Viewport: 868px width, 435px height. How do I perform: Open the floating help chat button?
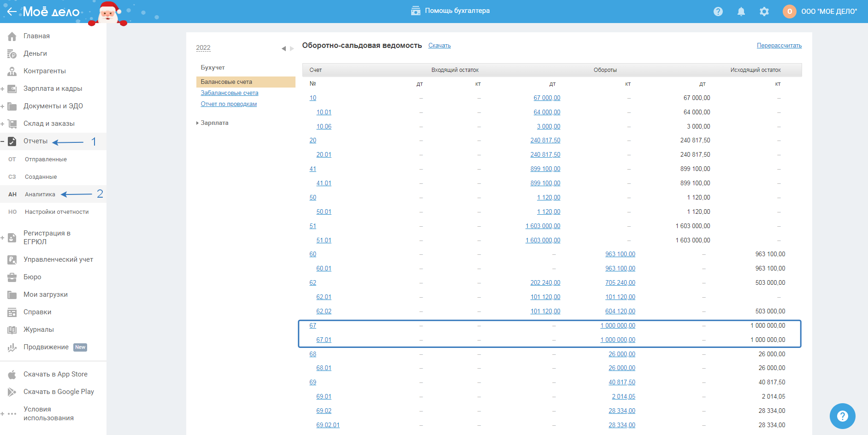tap(842, 416)
